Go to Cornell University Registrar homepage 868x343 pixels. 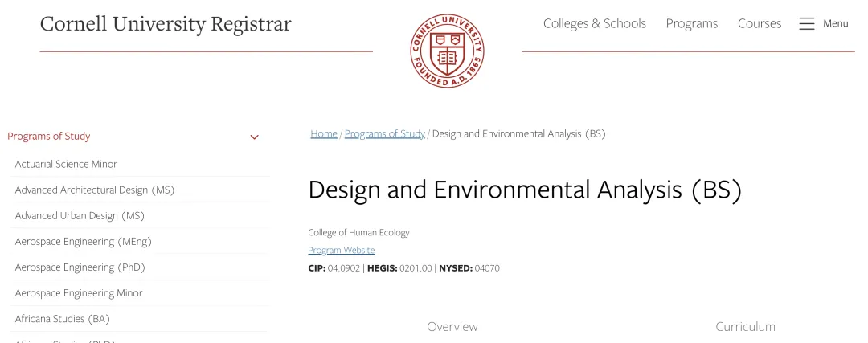[166, 24]
